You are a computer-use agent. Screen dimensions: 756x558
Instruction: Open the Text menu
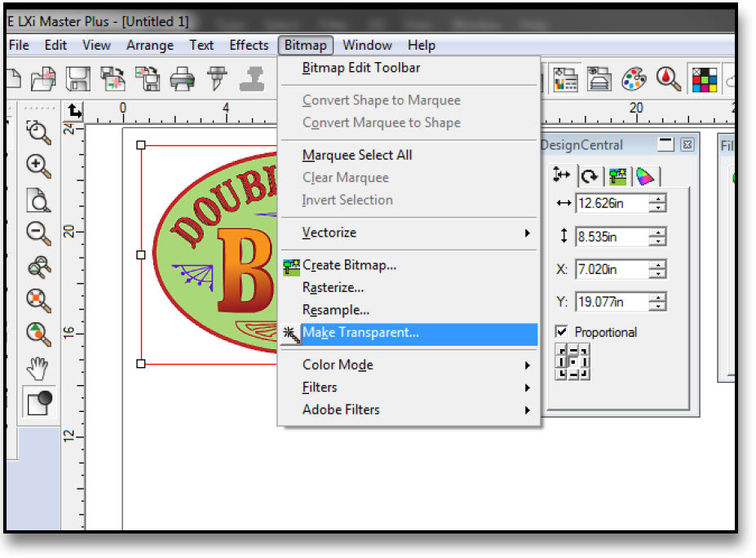(x=201, y=46)
